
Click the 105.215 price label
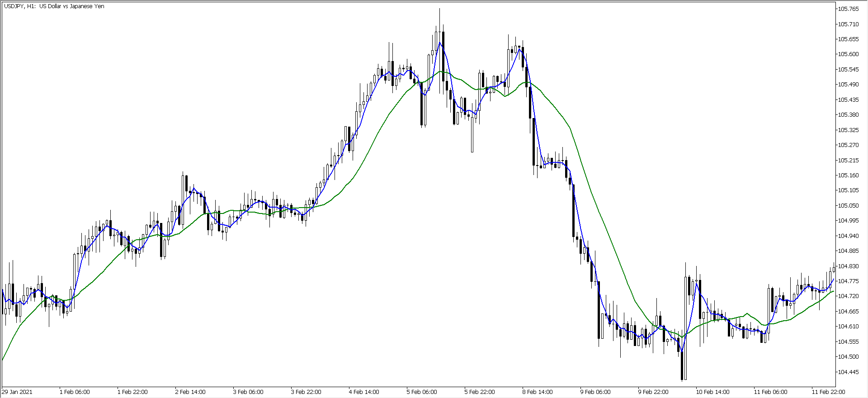tap(849, 160)
